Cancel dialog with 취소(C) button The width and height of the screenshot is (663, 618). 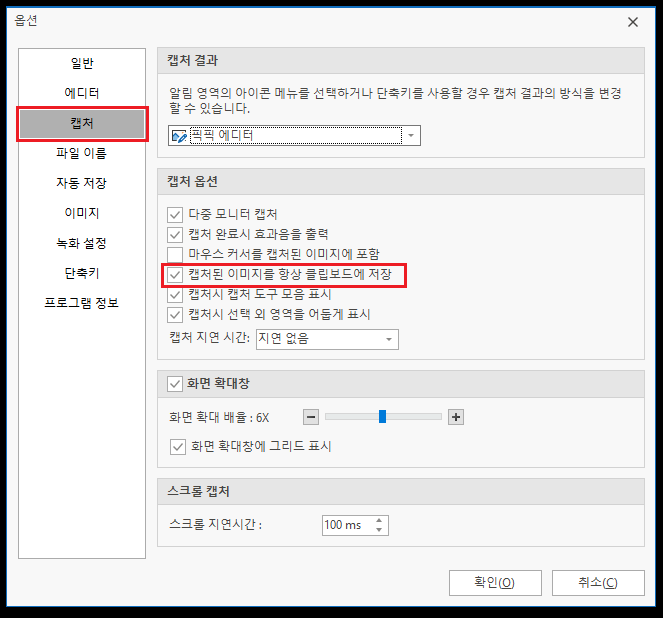598,583
